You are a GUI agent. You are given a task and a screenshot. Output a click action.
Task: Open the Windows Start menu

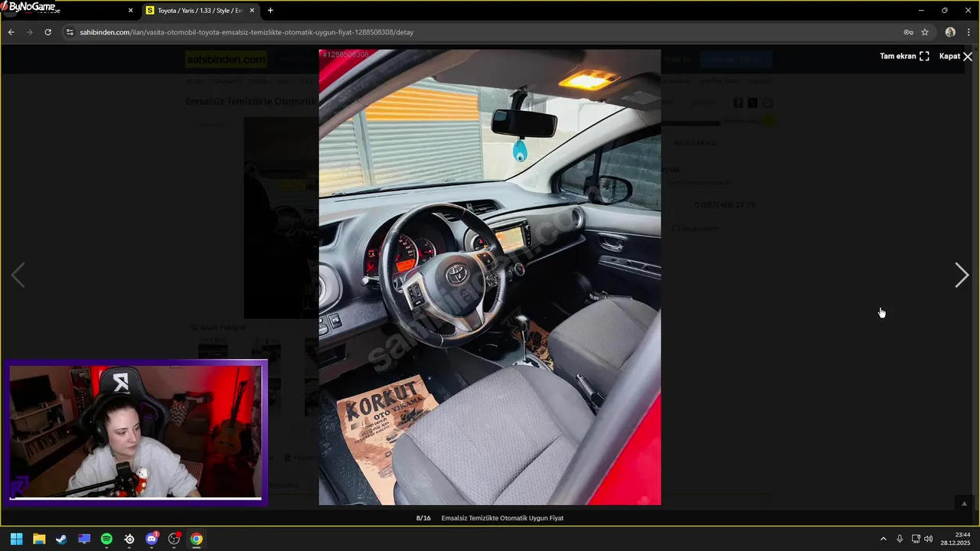tap(16, 539)
